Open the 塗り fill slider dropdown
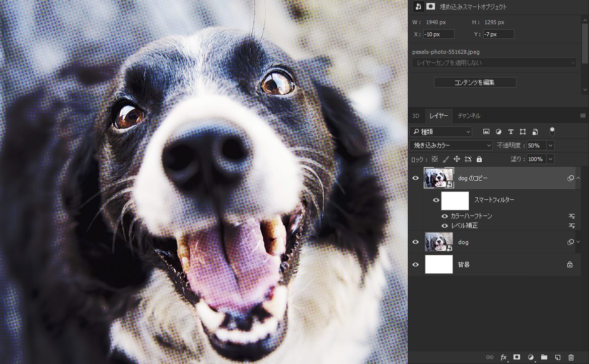 (550, 159)
